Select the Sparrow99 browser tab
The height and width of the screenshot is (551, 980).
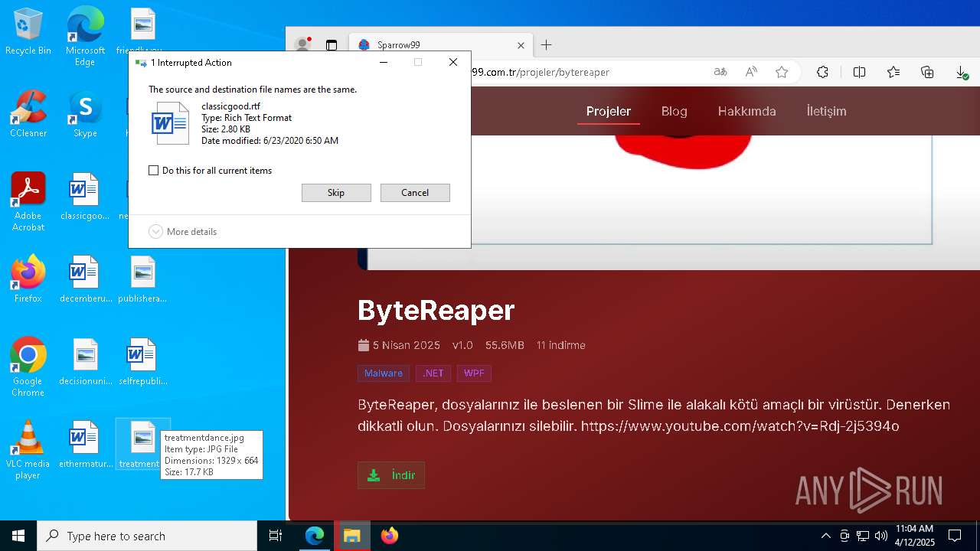click(x=441, y=45)
